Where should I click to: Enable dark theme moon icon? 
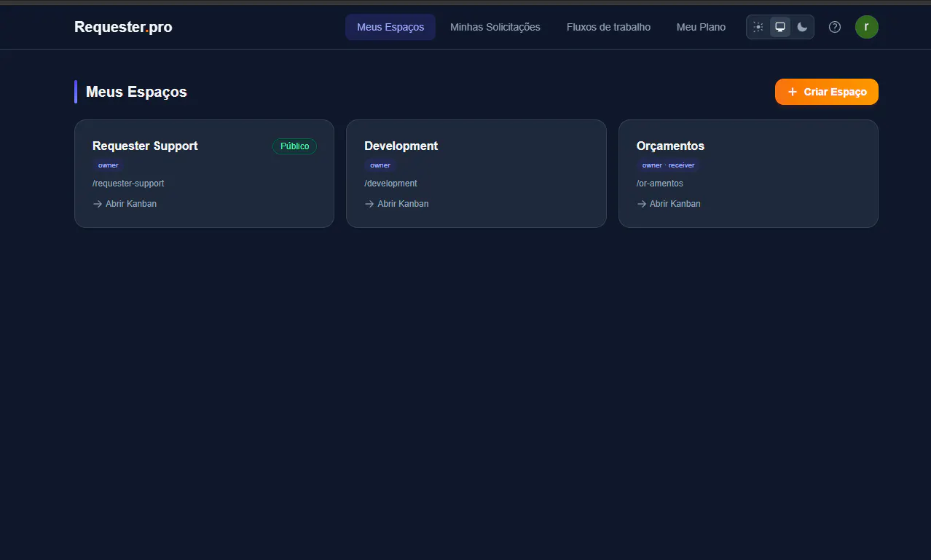802,27
